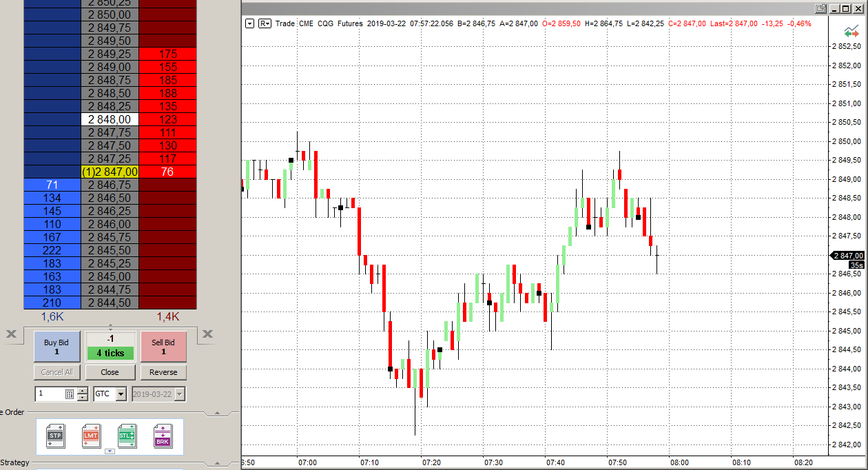Minimize the chart window
This screenshot has height=470, width=868.
(x=834, y=8)
